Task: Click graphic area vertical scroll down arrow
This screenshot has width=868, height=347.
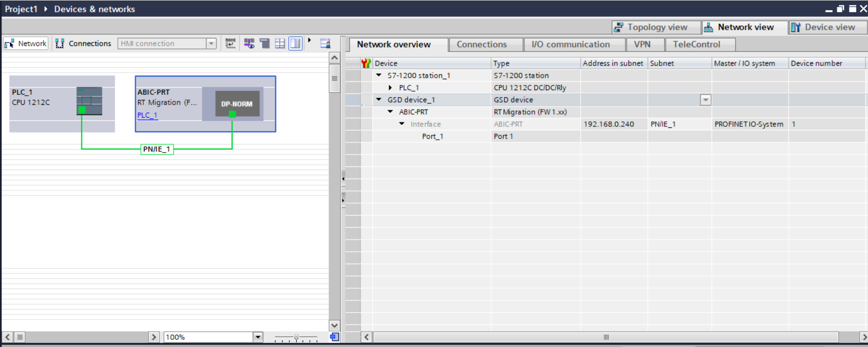Action: point(334,326)
